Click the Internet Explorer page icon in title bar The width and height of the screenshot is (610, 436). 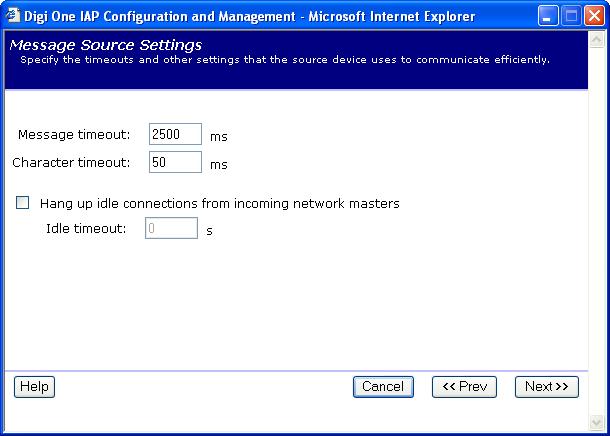(13, 16)
